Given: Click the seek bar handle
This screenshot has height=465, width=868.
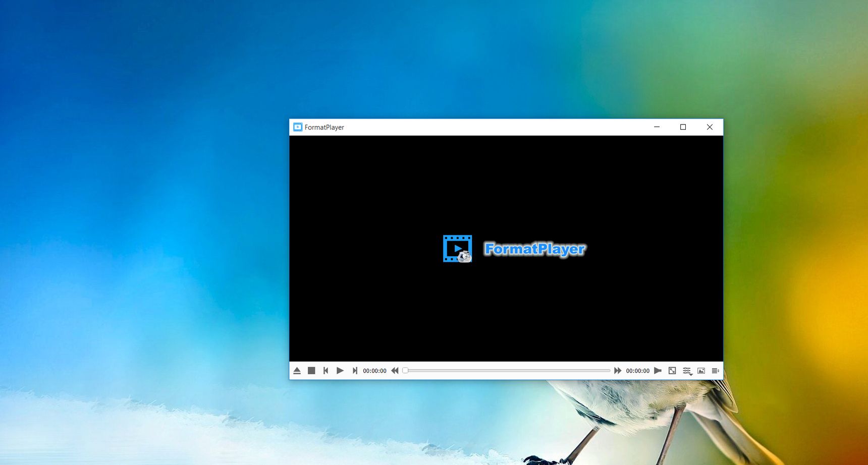Looking at the screenshot, I should point(405,371).
